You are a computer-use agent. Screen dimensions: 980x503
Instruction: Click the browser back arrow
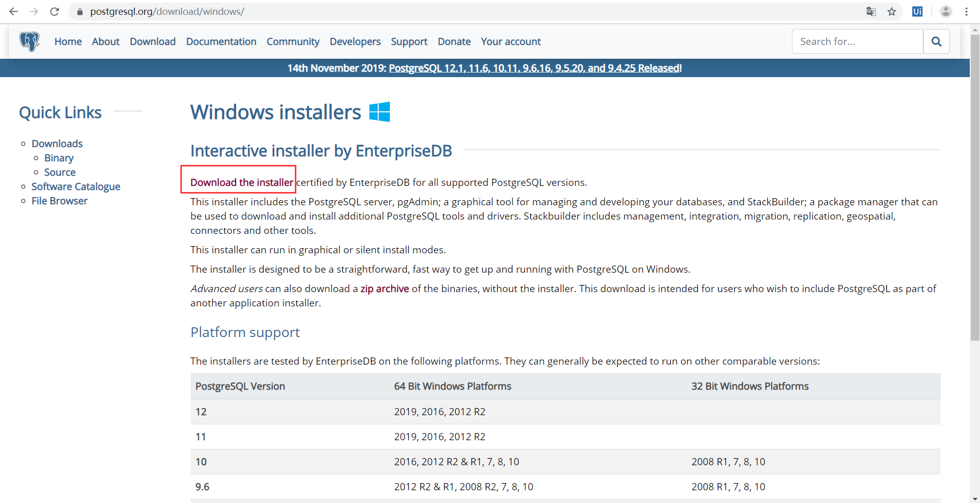point(14,11)
